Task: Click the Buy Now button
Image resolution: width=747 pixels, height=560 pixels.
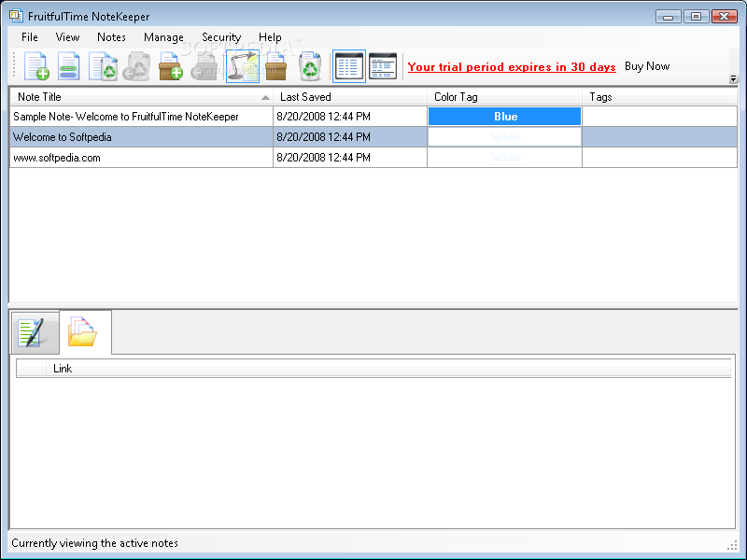Action: coord(647,66)
